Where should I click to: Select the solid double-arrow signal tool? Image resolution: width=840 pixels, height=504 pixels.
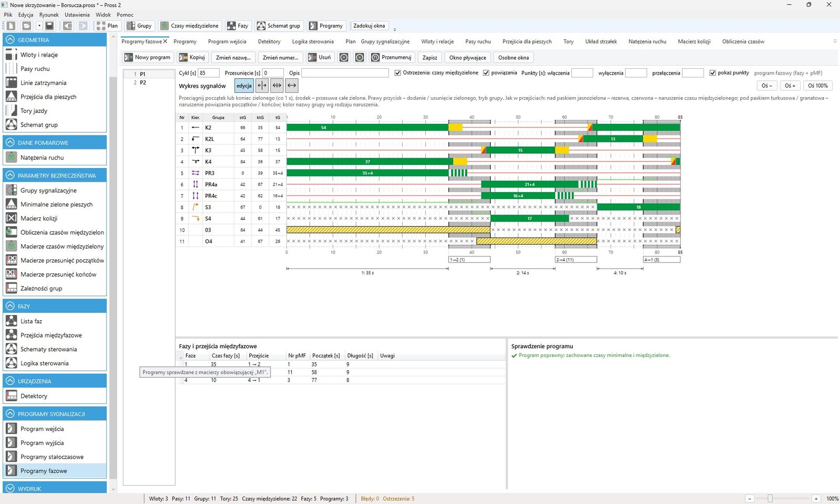point(292,86)
